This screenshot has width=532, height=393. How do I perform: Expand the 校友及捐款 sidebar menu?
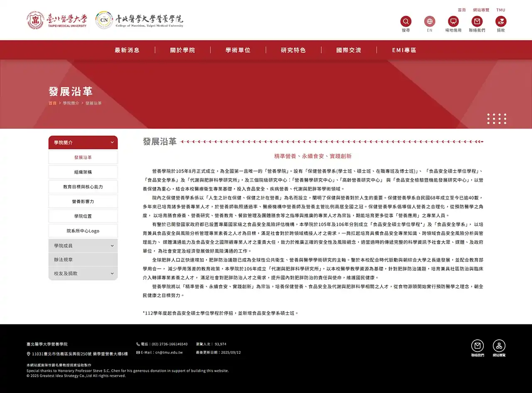pos(83,273)
